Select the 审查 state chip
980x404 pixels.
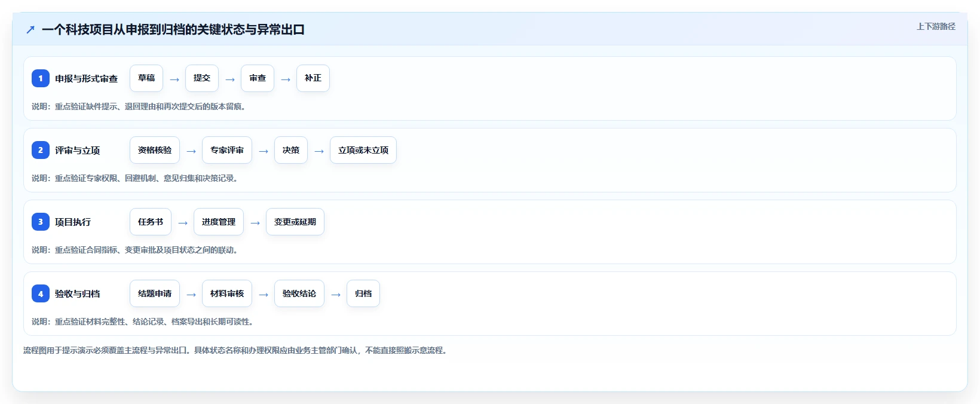tap(258, 78)
